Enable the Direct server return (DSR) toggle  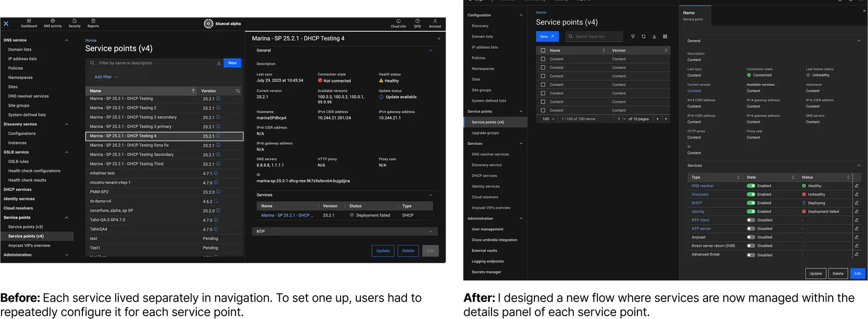pos(751,246)
